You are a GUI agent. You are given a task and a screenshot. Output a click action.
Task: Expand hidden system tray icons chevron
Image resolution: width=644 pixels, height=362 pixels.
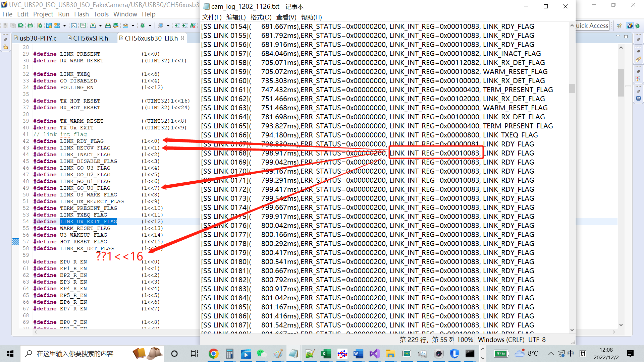coord(551,354)
